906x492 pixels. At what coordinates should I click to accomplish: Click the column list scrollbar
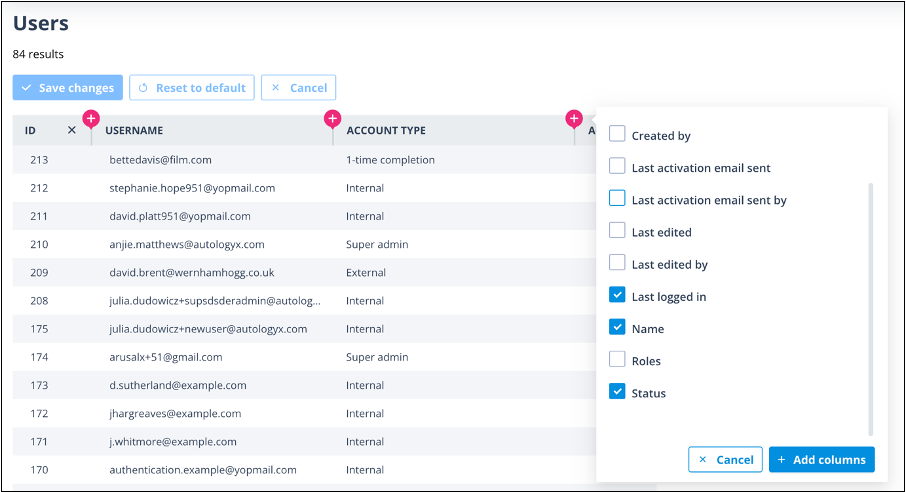[x=870, y=309]
